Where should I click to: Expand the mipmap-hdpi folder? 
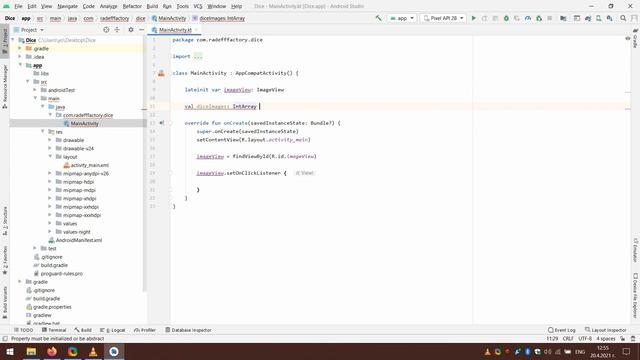click(x=50, y=182)
